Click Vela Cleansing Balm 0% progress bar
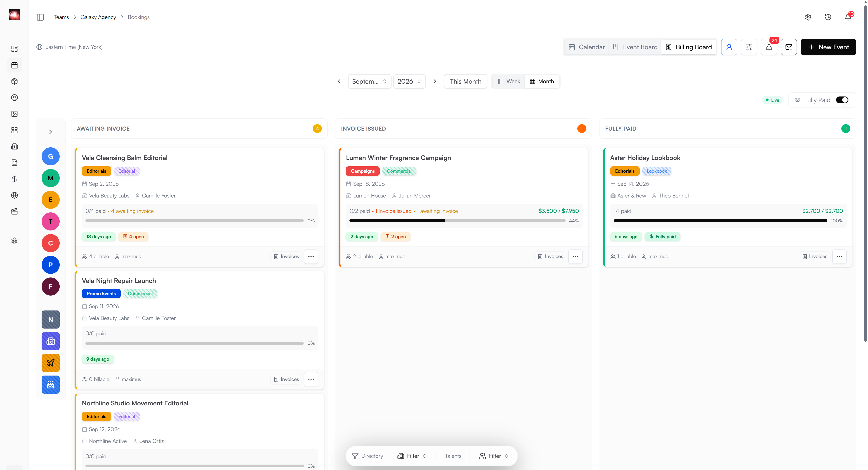 194,221
